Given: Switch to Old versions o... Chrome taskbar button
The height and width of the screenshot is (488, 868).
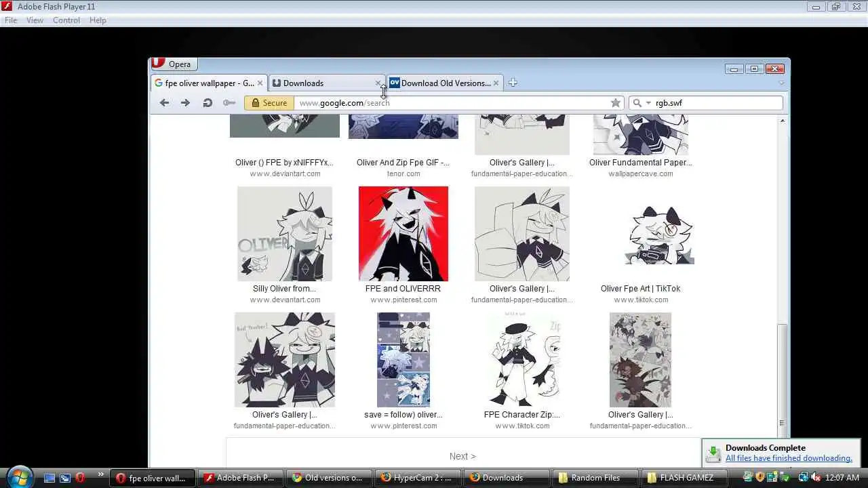Looking at the screenshot, I should (x=330, y=478).
